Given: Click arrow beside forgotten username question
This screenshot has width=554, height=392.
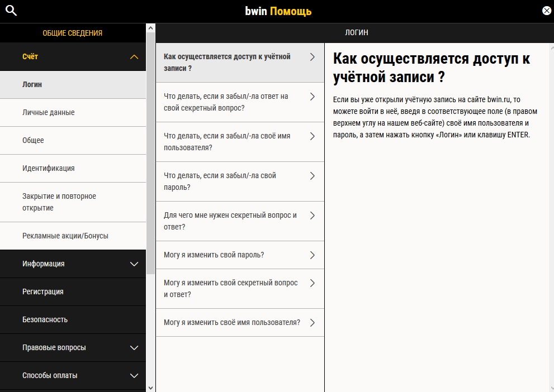Looking at the screenshot, I should (x=312, y=136).
